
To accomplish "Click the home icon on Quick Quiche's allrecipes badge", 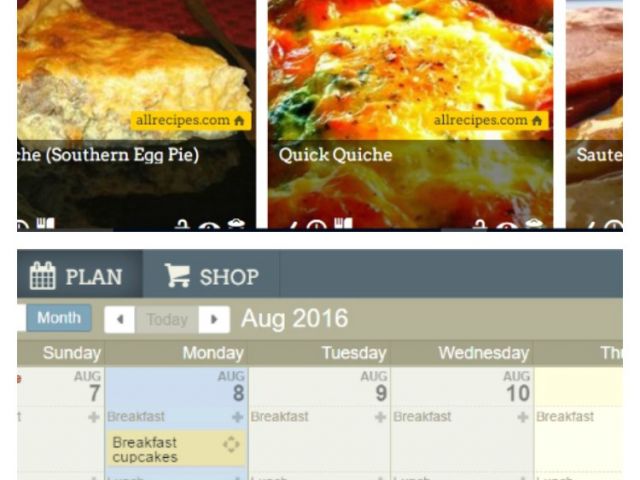I will pos(537,120).
